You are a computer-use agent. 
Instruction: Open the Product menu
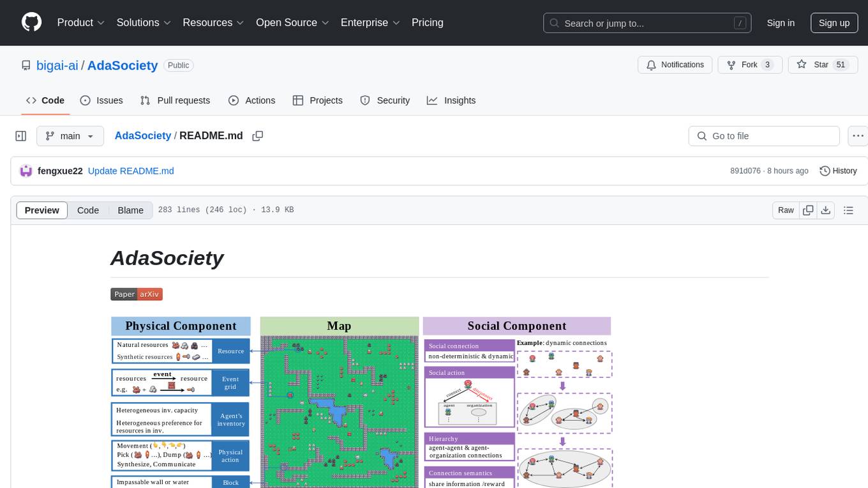pos(81,22)
